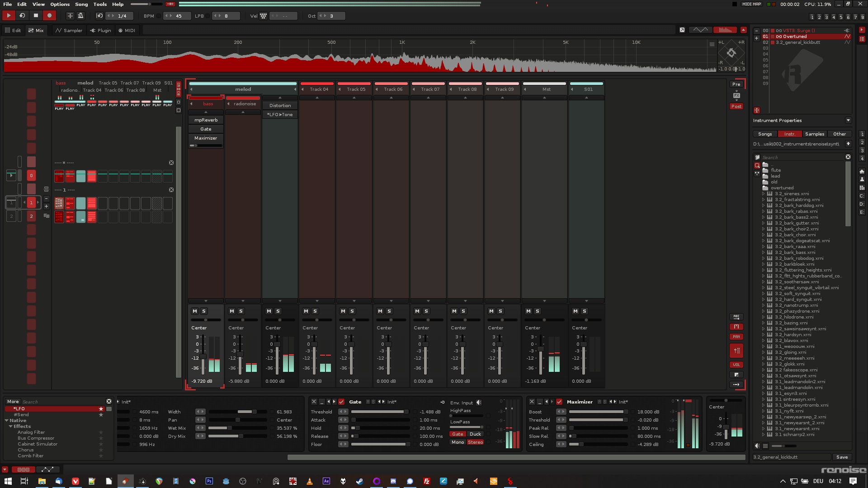Open the Plugin tab
The image size is (868, 488).
click(100, 30)
